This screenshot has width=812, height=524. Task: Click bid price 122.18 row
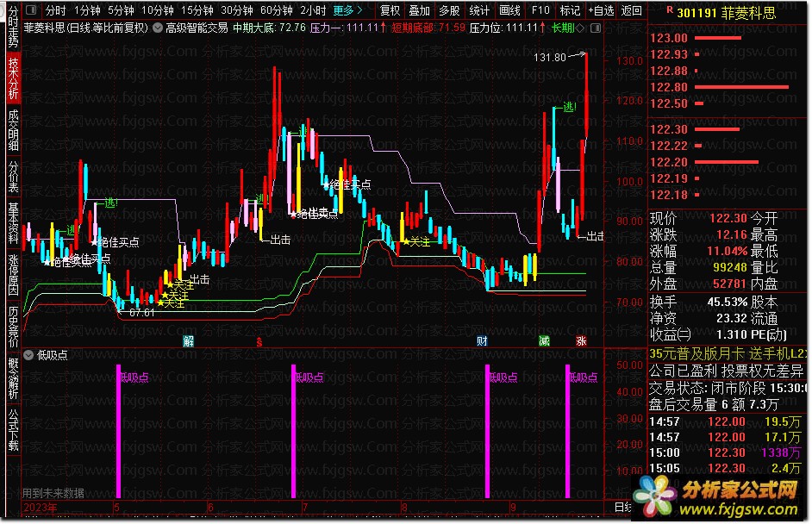click(x=727, y=195)
